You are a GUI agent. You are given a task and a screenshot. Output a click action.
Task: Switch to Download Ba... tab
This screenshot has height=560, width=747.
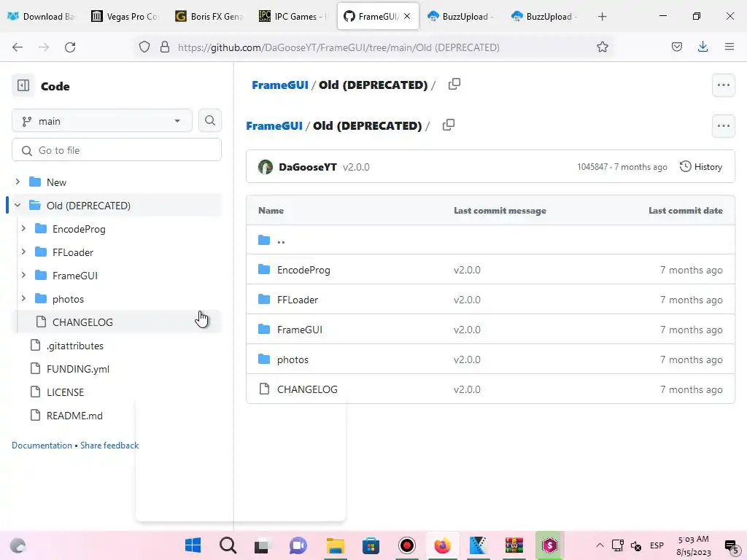coord(42,16)
